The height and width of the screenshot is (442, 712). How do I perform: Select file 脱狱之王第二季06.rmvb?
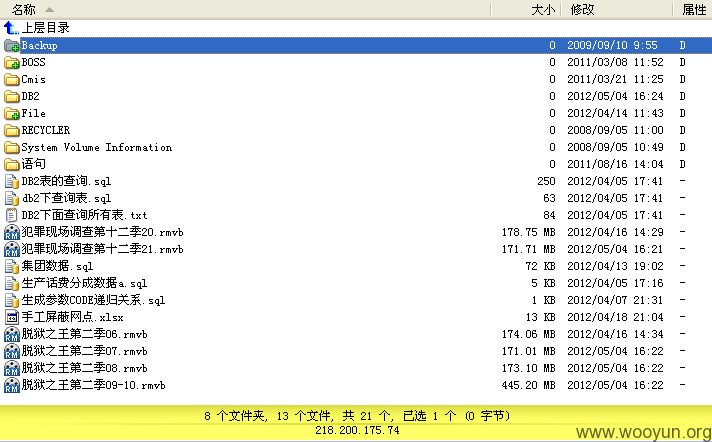pos(84,334)
